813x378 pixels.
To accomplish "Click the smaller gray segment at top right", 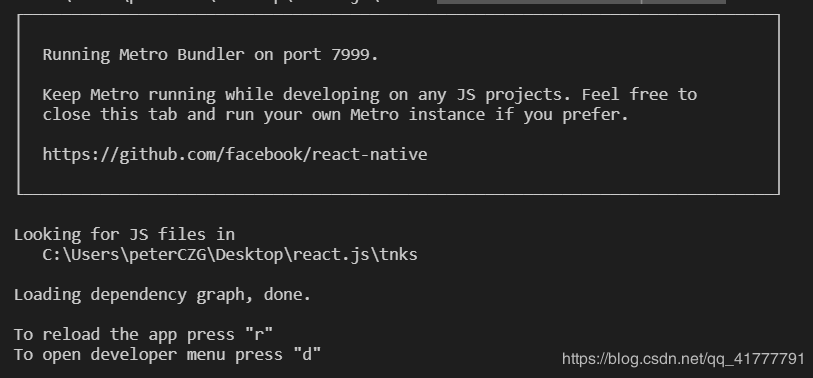I will click(683, 2).
